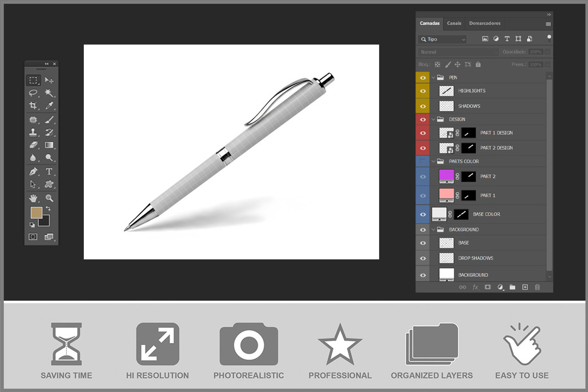
Task: Hide the BASE COLOR layer
Action: 422,214
